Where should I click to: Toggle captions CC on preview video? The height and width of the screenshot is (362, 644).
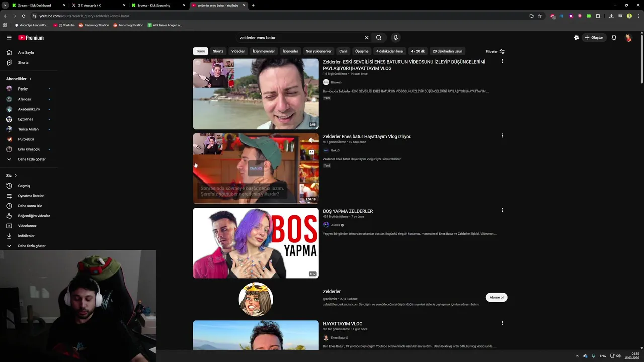pyautogui.click(x=311, y=152)
